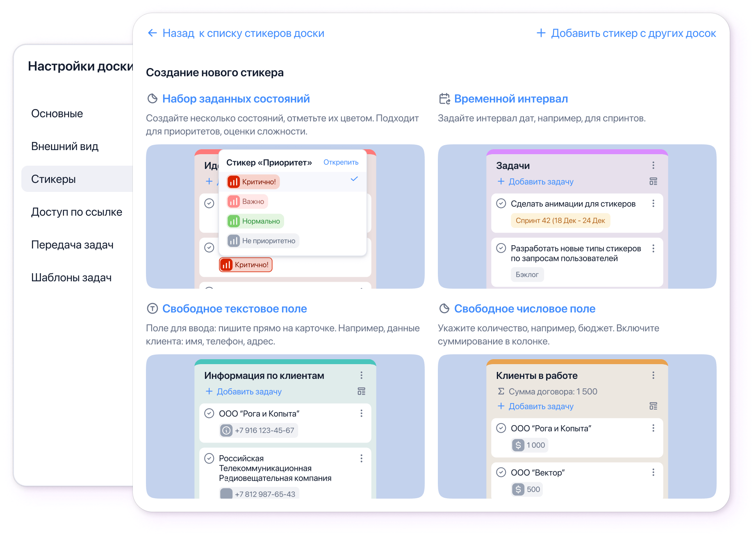Choose Набор заданных состояний sticker type
The width and height of the screenshot is (756, 538).
[236, 99]
